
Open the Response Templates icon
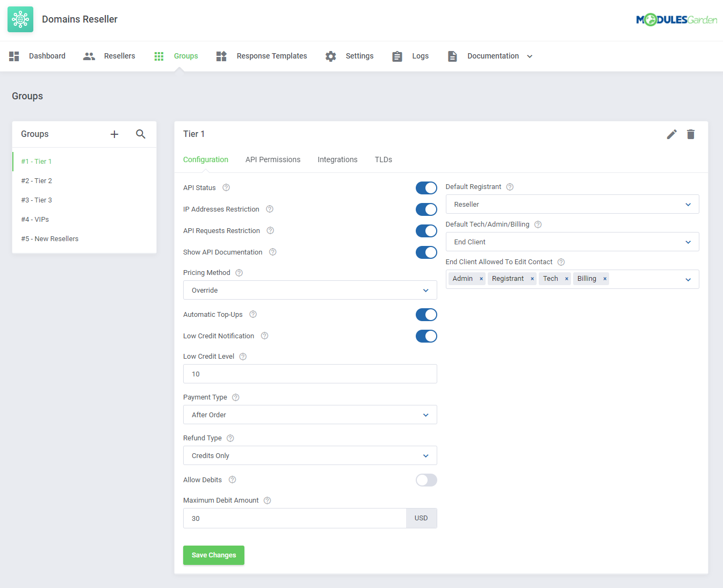[221, 56]
